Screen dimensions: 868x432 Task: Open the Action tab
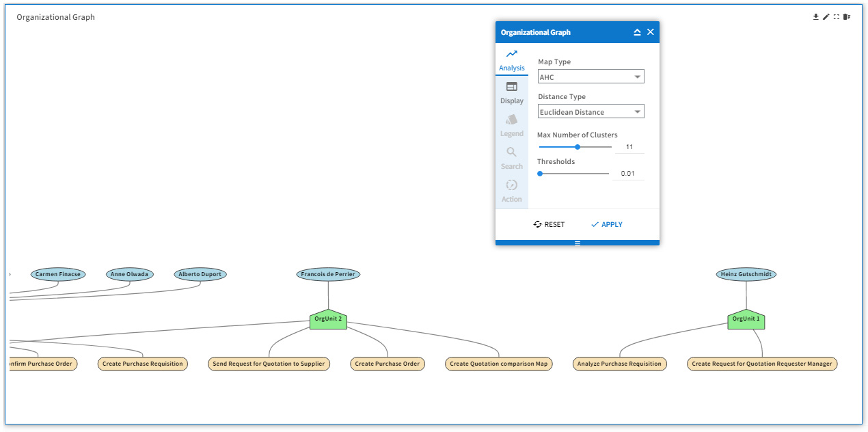pos(512,191)
